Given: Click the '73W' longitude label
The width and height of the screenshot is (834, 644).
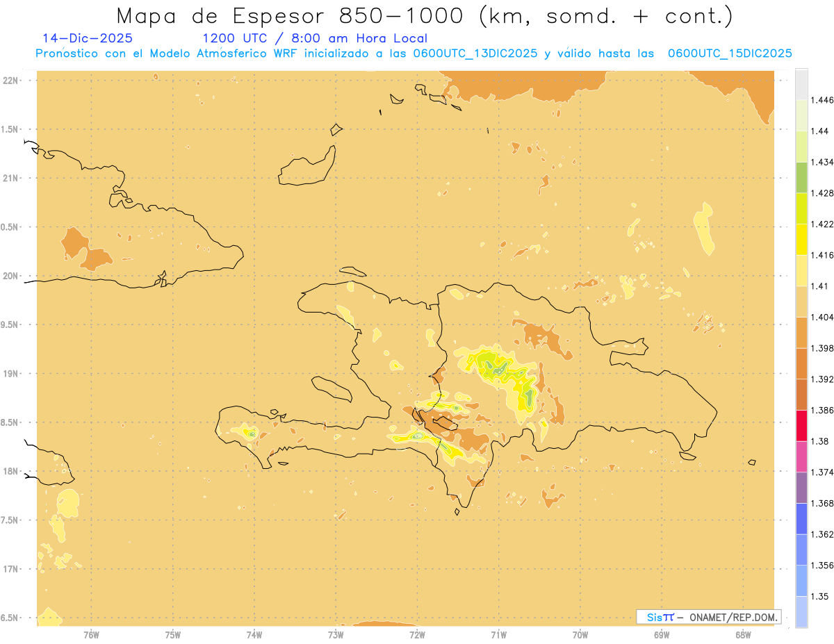Looking at the screenshot, I should 336,635.
